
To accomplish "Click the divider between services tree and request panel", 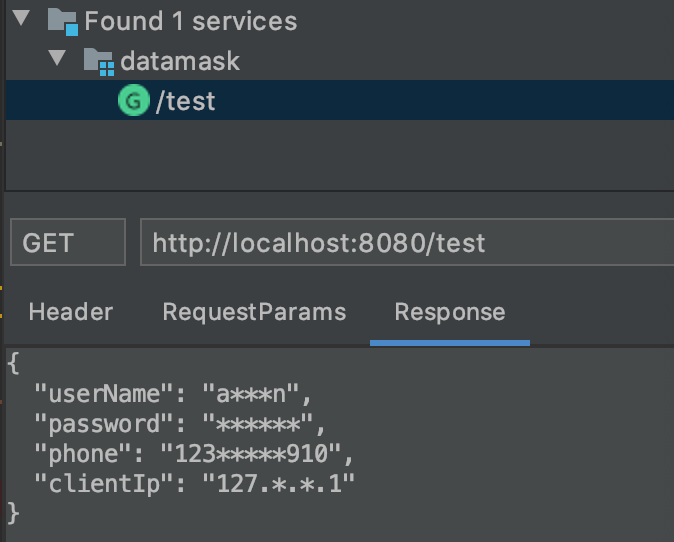I will pos(337,190).
